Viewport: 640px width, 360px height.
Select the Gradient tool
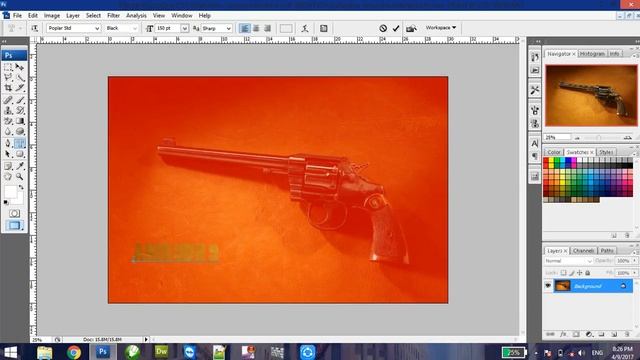[x=20, y=121]
